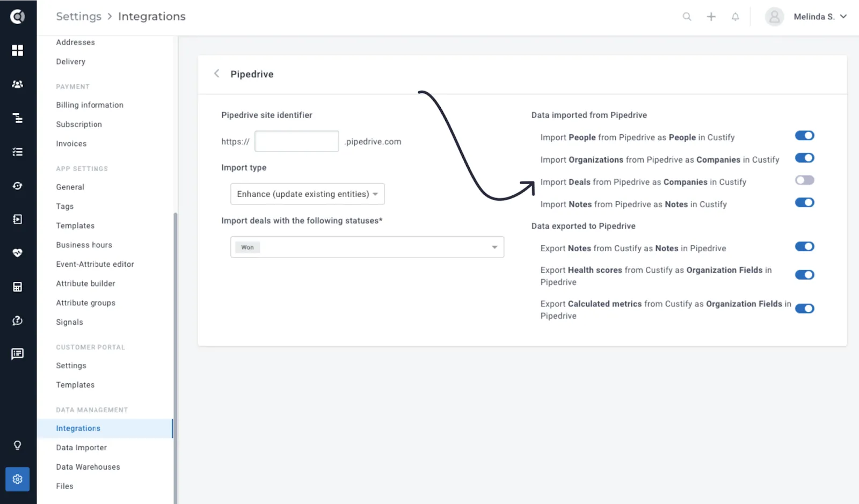Open the checklist tasks icon in sidebar
The width and height of the screenshot is (859, 504).
coord(18,152)
